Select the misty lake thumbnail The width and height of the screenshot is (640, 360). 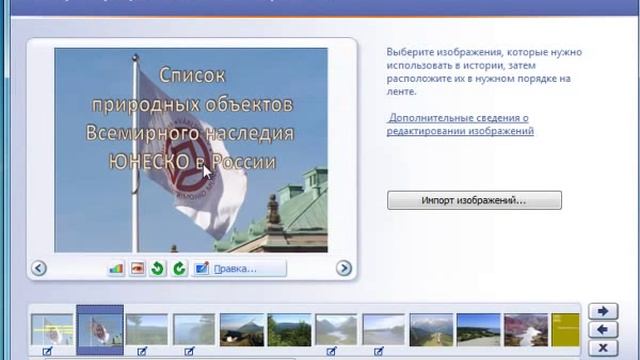(194, 329)
